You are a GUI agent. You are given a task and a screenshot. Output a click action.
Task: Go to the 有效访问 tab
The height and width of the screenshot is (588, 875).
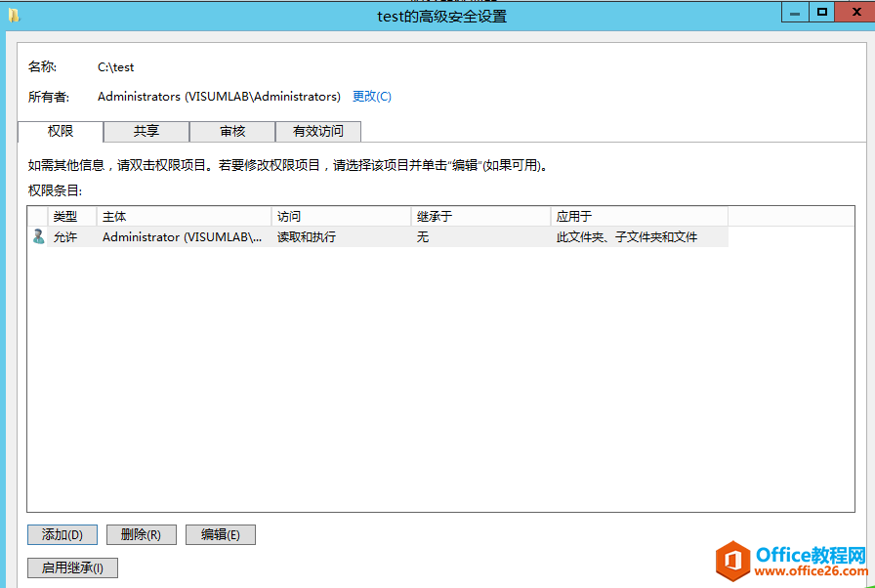tap(318, 131)
